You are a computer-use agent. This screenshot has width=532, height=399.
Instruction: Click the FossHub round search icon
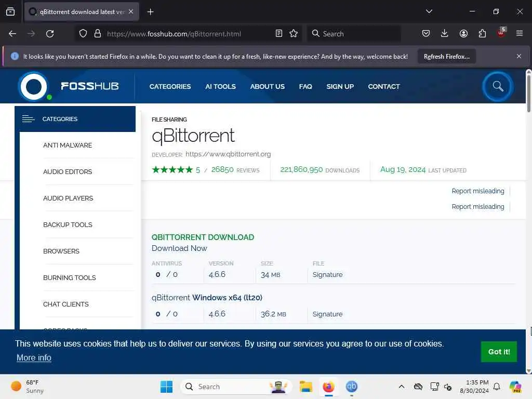pos(498,87)
